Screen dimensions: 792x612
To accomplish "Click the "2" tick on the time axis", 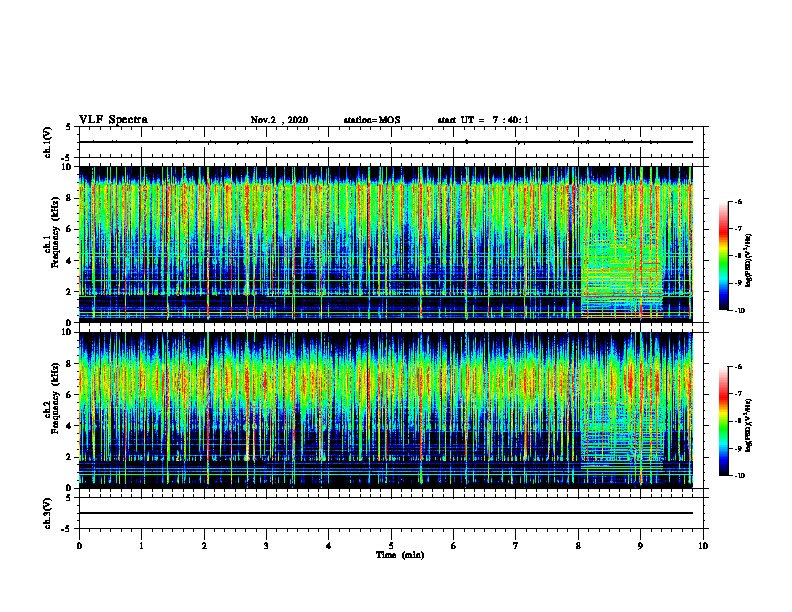I will 204,546.
